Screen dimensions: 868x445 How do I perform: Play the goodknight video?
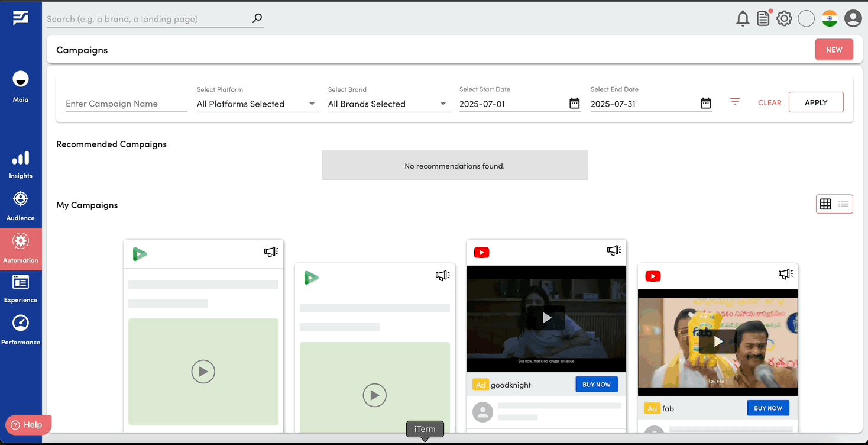pos(546,318)
